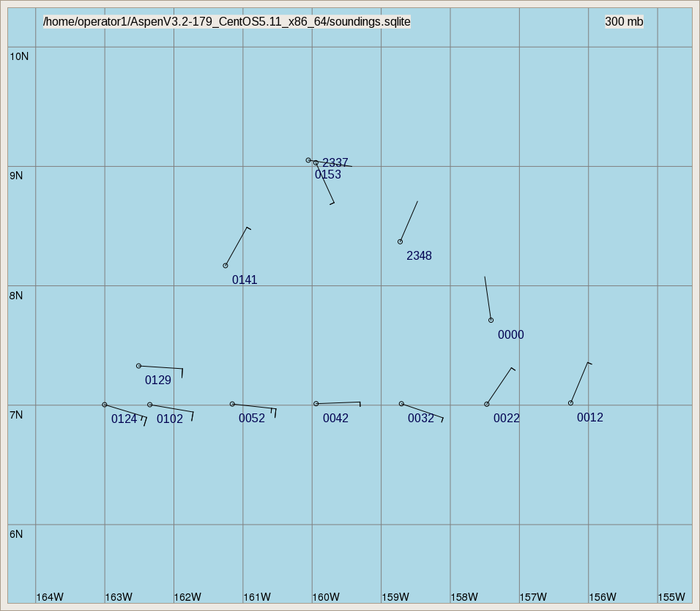This screenshot has height=611, width=700.
Task: Click the 162W longitude label
Action: pyautogui.click(x=187, y=597)
